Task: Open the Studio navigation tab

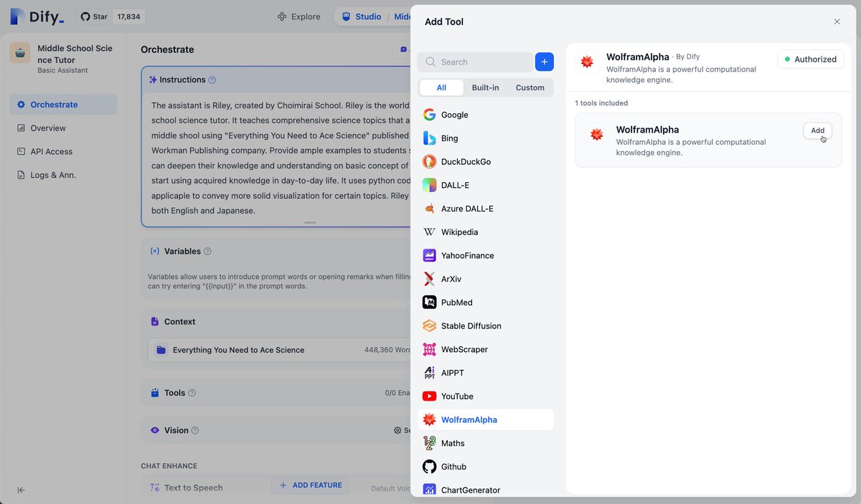Action: (361, 16)
